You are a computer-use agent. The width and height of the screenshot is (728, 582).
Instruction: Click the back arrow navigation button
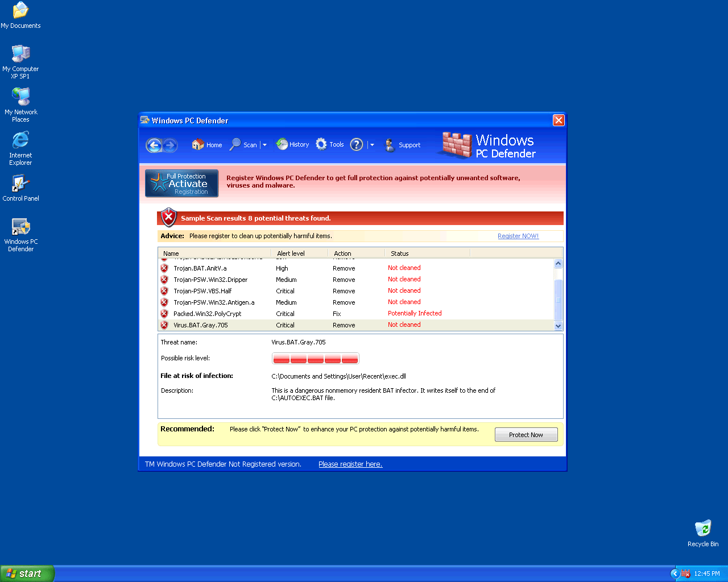click(x=154, y=145)
